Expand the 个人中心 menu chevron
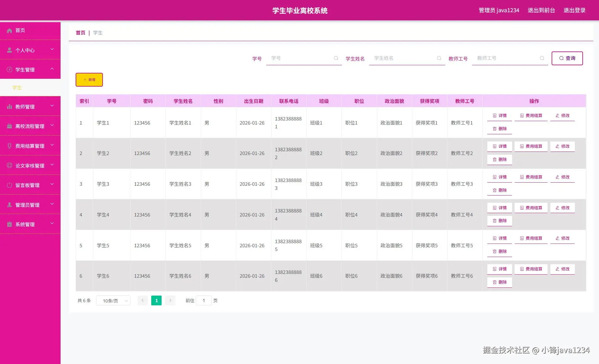Viewport: 599px width, 364px height. (52, 49)
